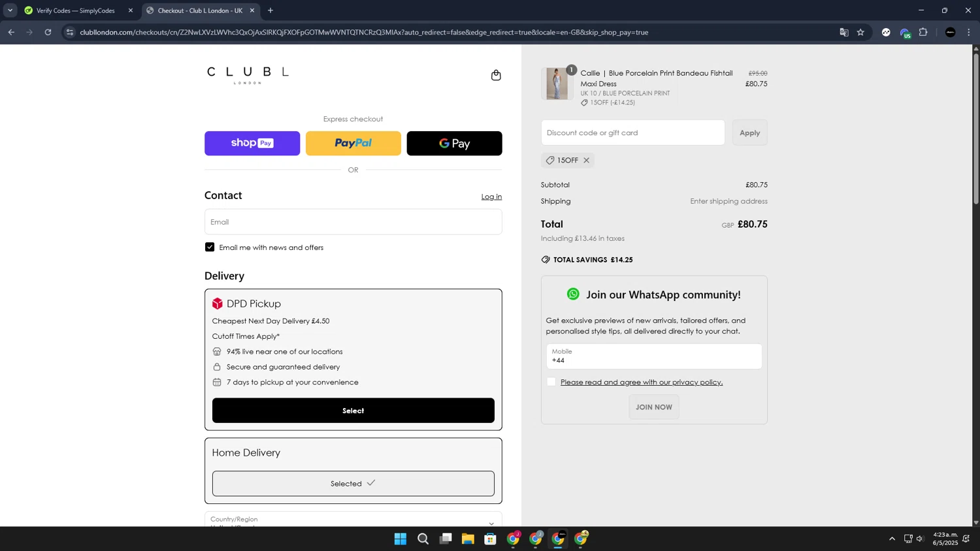The image size is (980, 551).
Task: Click the WhatsApp logo icon
Action: coord(573,294)
